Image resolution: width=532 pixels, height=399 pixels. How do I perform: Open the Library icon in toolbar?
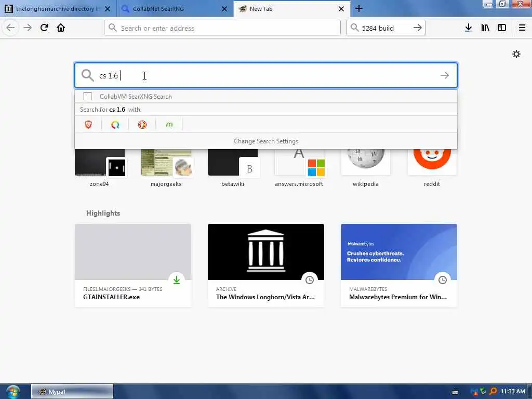(485, 28)
